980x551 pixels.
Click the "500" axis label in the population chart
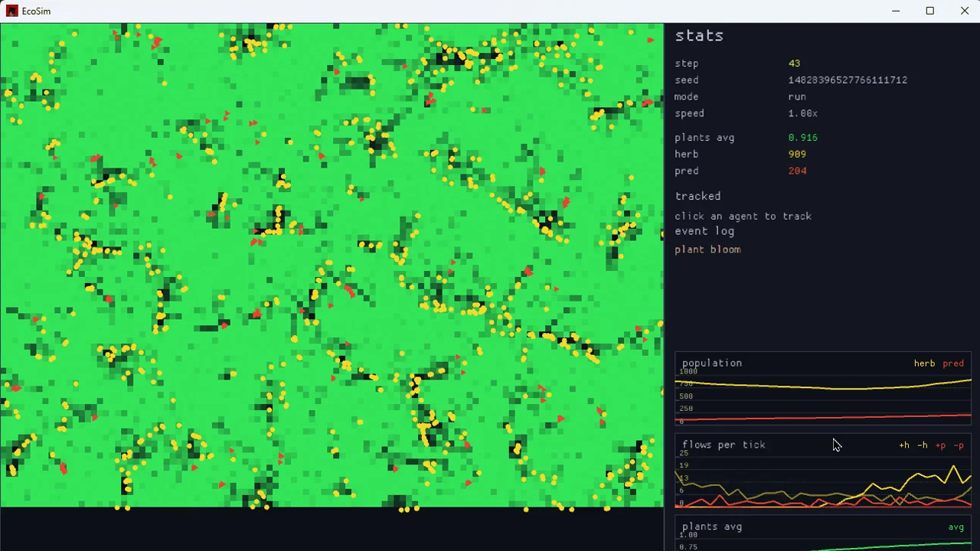(x=685, y=396)
